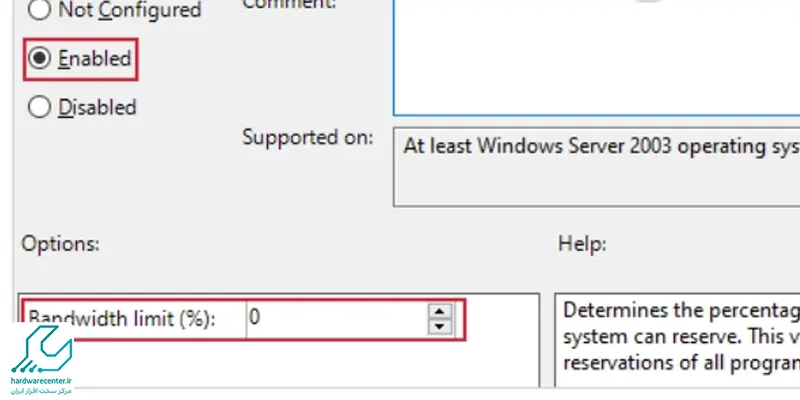Select the Enabled radio button

[39, 58]
